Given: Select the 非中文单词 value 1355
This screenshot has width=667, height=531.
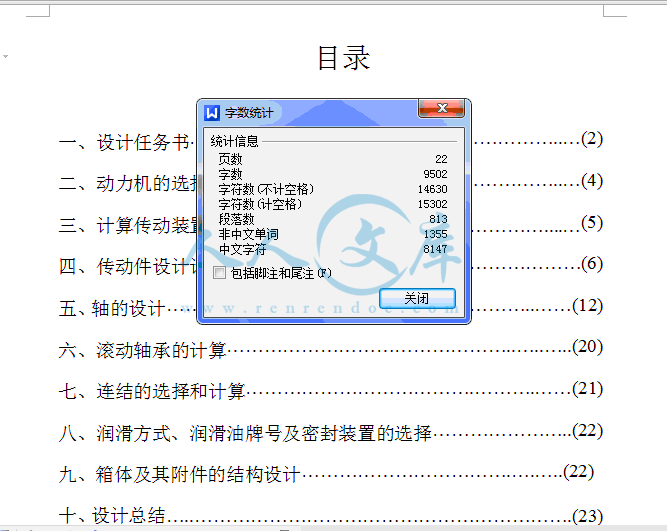Looking at the screenshot, I should coord(435,234).
